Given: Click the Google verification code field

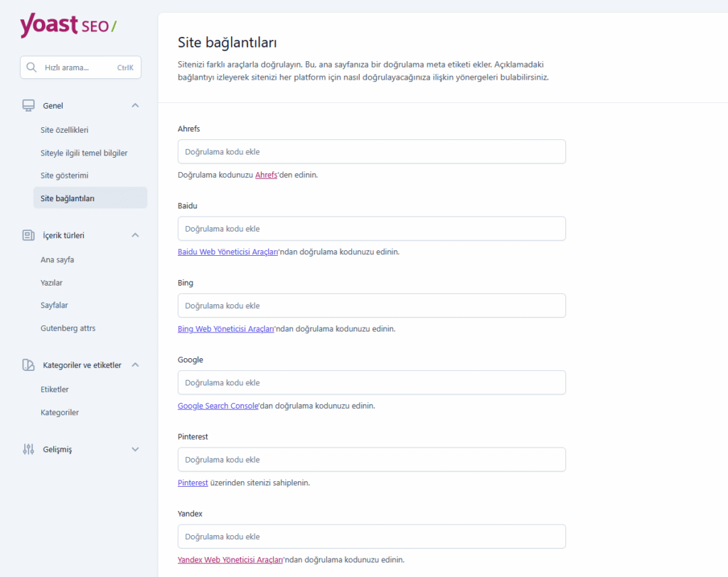Looking at the screenshot, I should pyautogui.click(x=371, y=383).
